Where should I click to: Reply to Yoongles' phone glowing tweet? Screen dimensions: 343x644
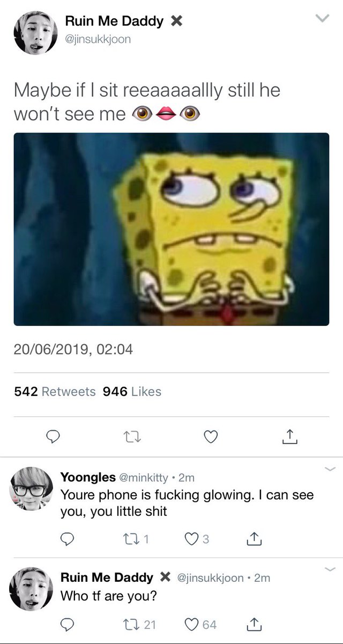pos(67,538)
